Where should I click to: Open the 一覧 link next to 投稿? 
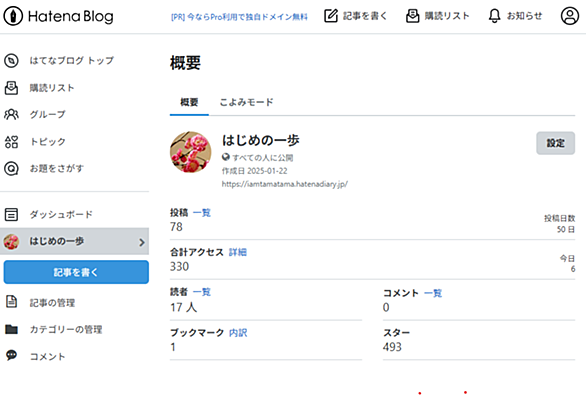[202, 213]
